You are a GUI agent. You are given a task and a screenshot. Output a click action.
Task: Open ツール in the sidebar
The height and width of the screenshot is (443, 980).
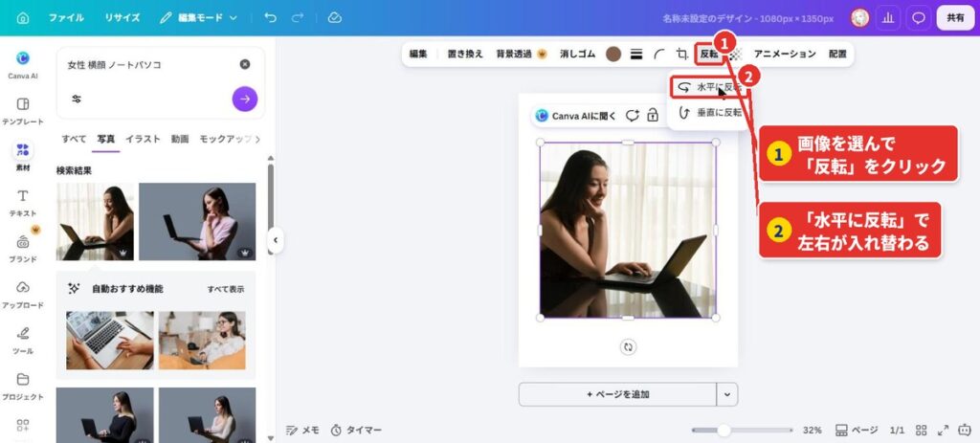click(x=23, y=341)
